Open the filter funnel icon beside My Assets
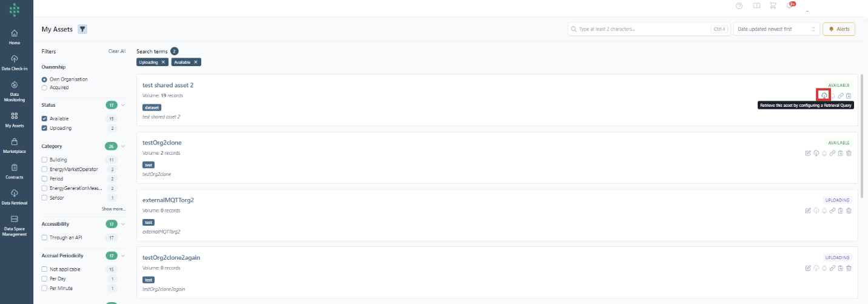The width and height of the screenshot is (868, 304). click(82, 29)
